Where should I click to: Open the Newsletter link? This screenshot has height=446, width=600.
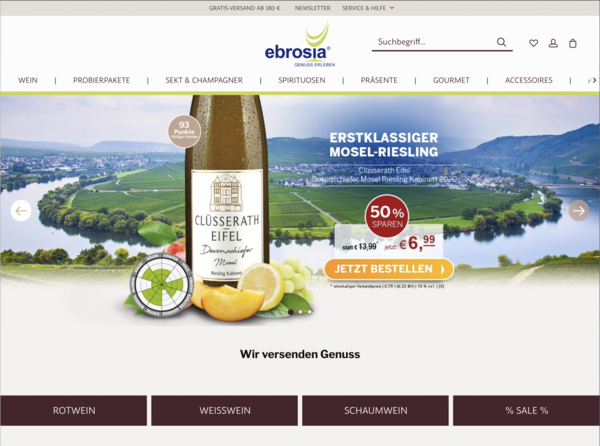(x=313, y=8)
